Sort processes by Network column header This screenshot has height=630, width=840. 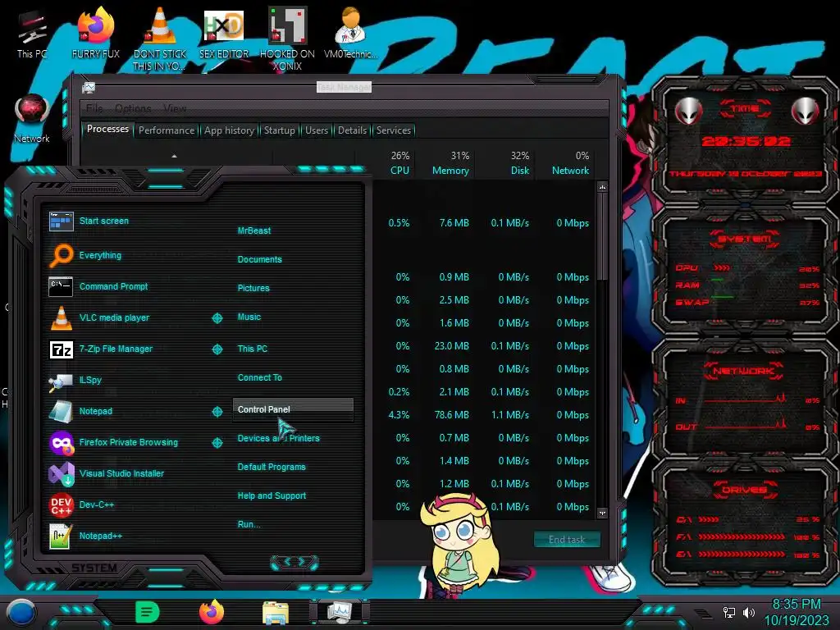tap(571, 163)
